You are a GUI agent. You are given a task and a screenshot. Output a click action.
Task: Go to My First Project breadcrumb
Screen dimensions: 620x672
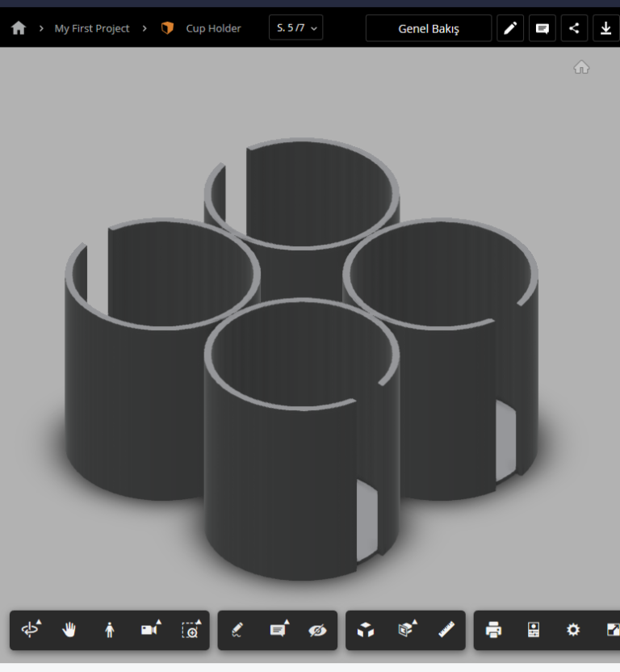[x=91, y=28]
